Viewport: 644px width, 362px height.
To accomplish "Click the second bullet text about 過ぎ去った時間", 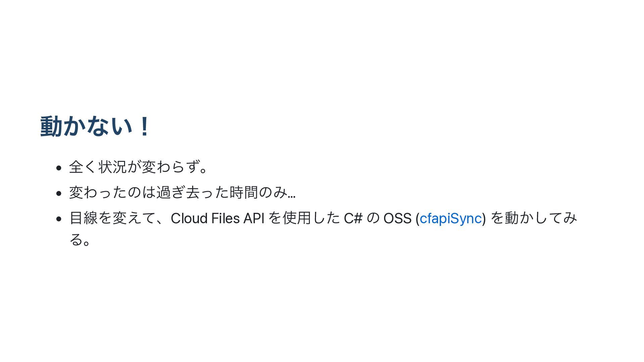I will [182, 192].
